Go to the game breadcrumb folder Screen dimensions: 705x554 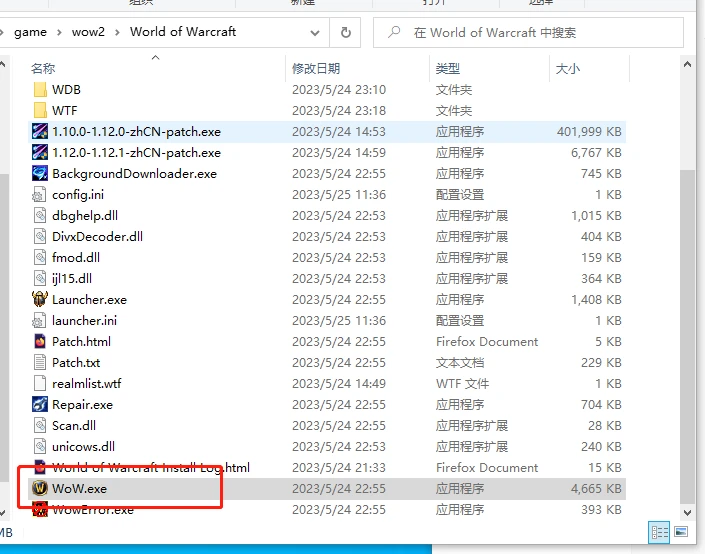pos(30,32)
